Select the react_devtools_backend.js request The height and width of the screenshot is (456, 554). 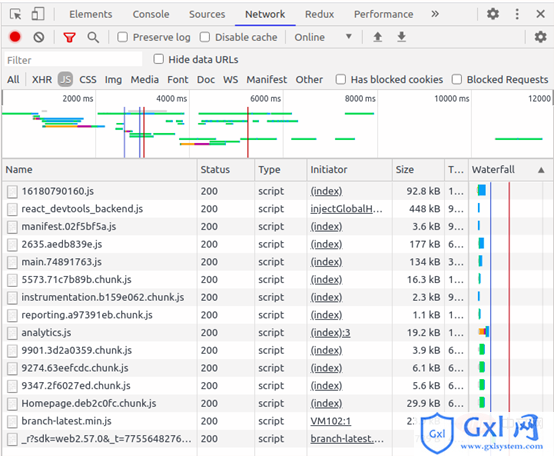(82, 209)
